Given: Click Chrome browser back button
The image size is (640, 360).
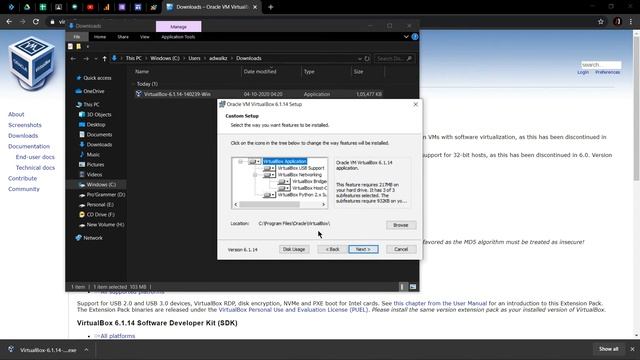Looking at the screenshot, I should (x=9, y=22).
